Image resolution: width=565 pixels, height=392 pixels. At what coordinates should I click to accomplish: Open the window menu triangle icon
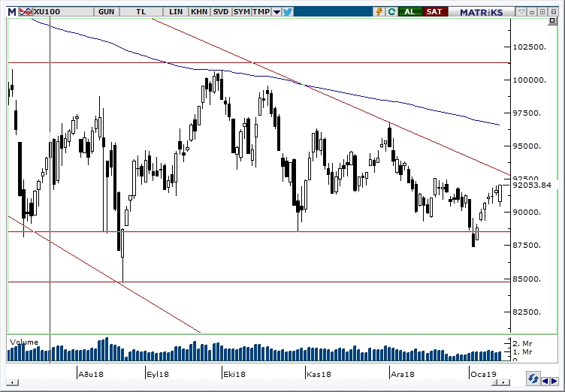click(521, 12)
